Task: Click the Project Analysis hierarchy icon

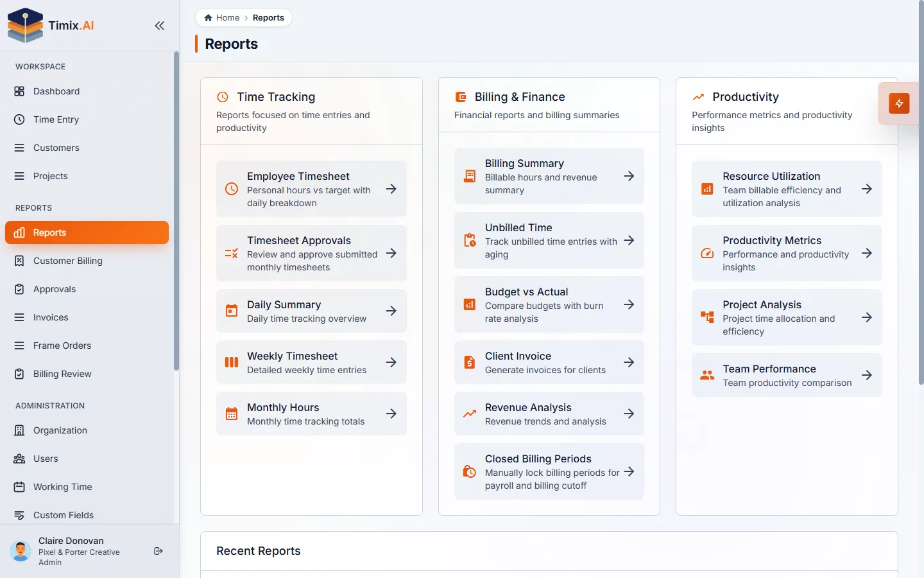Action: pos(707,317)
